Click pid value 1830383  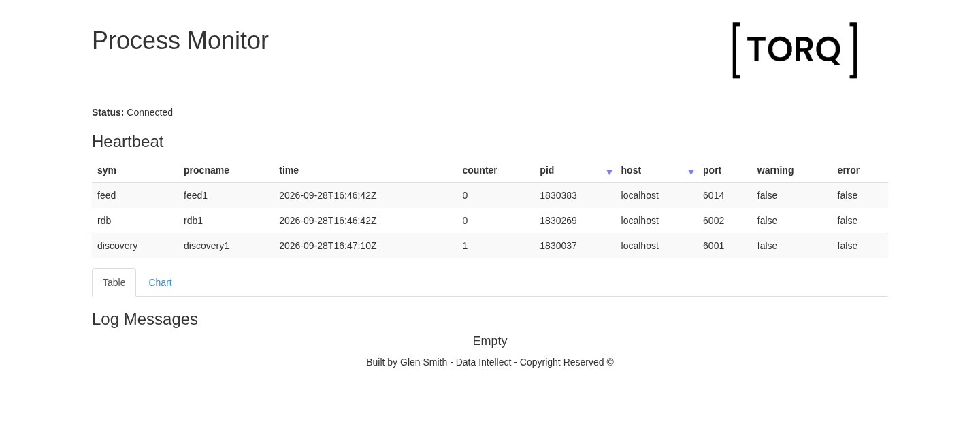point(558,195)
